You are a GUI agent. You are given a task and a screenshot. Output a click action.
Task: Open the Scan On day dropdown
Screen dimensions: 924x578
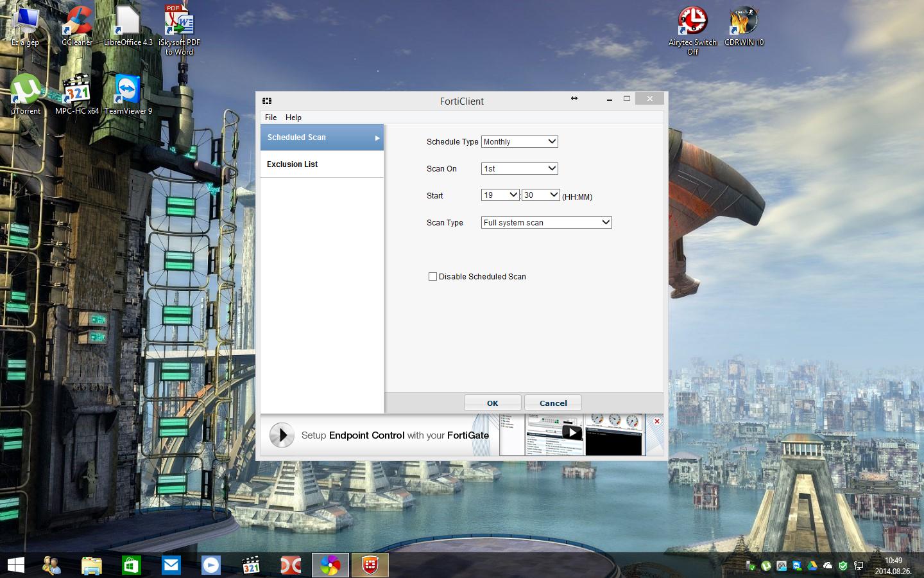520,168
